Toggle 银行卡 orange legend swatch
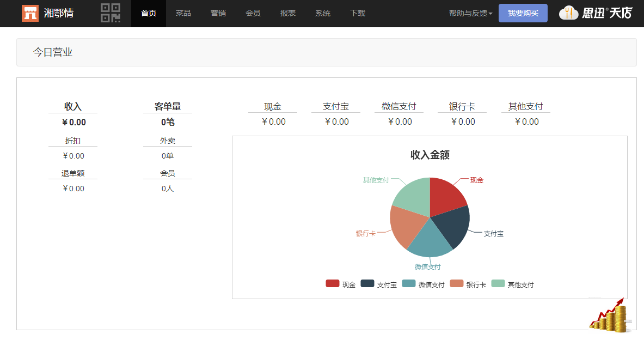644x346 pixels. [x=457, y=283]
